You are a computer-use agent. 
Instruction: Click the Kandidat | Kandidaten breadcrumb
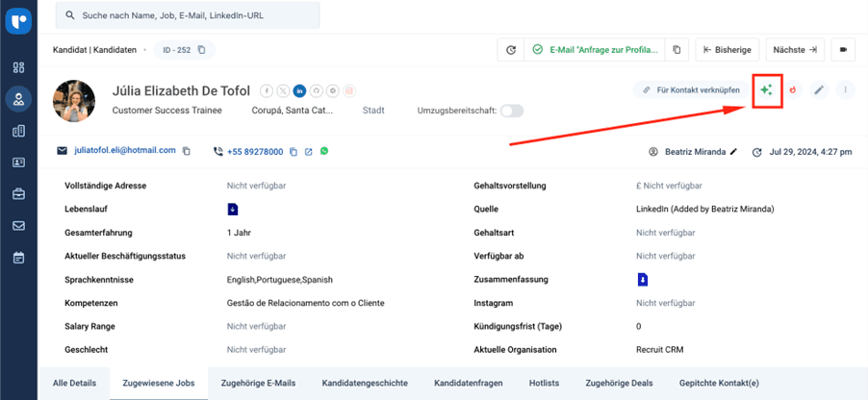[94, 50]
